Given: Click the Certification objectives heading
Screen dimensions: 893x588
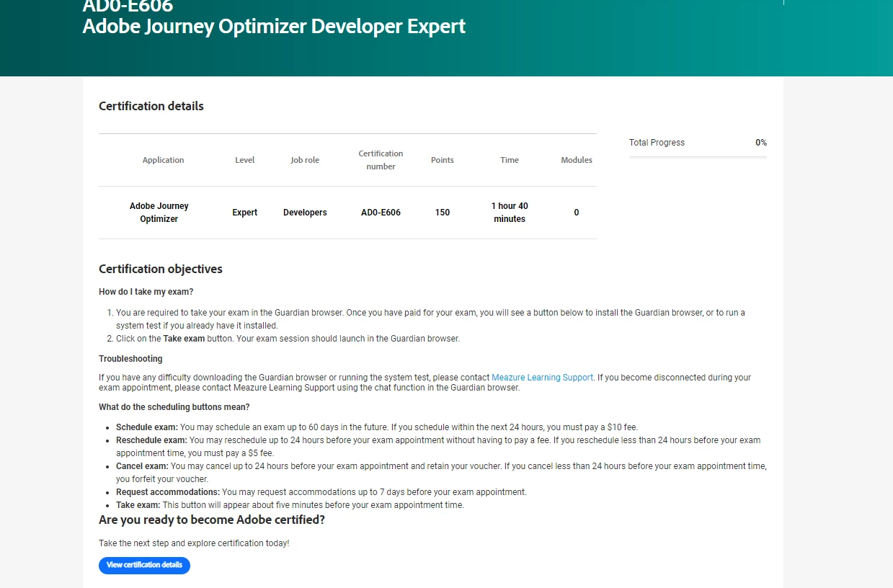Looking at the screenshot, I should tap(161, 269).
